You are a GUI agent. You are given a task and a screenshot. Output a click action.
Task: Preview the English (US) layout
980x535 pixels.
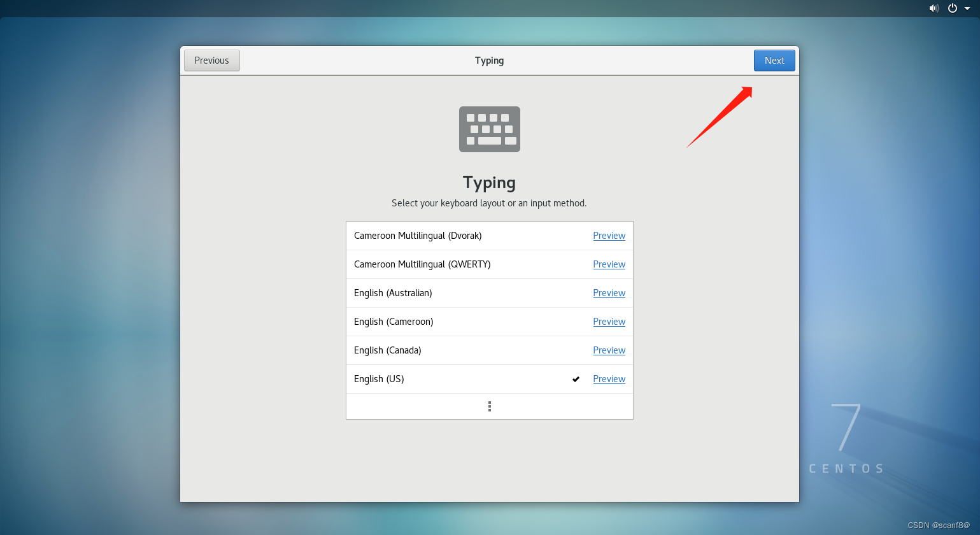point(609,379)
